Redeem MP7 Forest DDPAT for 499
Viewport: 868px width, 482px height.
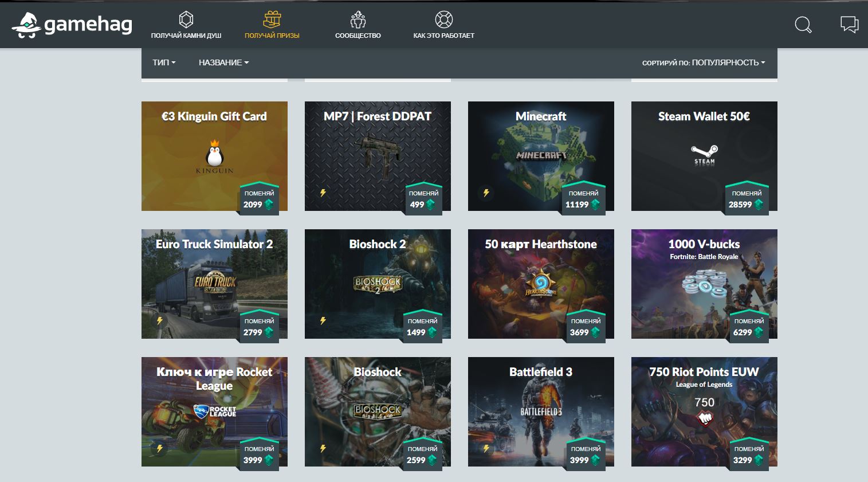pos(423,198)
